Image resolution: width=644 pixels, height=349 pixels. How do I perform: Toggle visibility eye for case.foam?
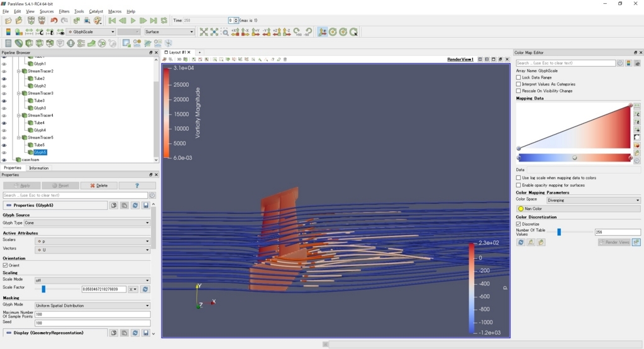tap(4, 160)
